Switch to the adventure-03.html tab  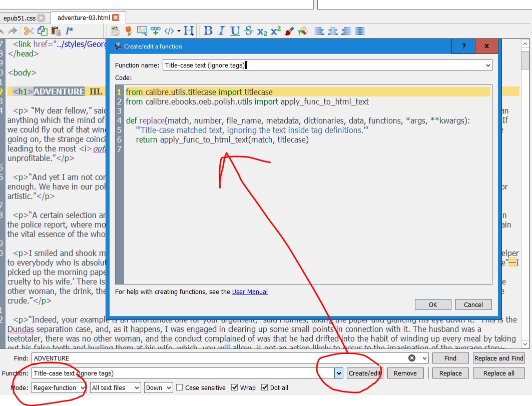[84, 17]
